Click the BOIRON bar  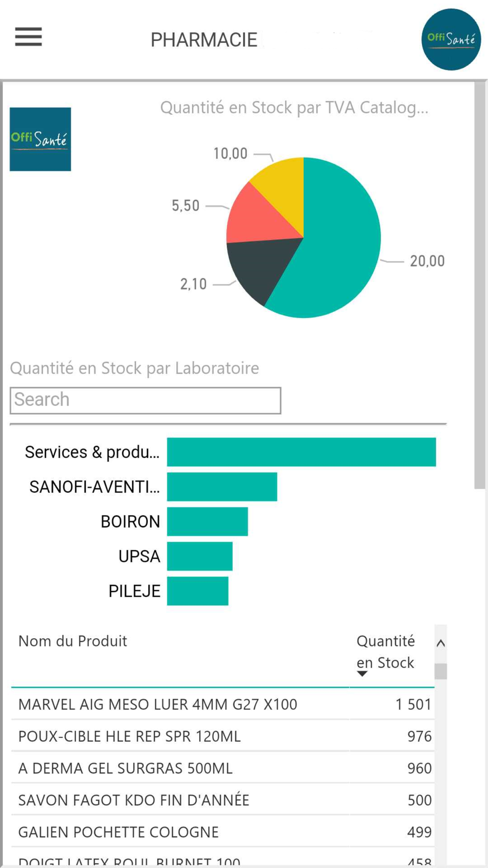207,521
